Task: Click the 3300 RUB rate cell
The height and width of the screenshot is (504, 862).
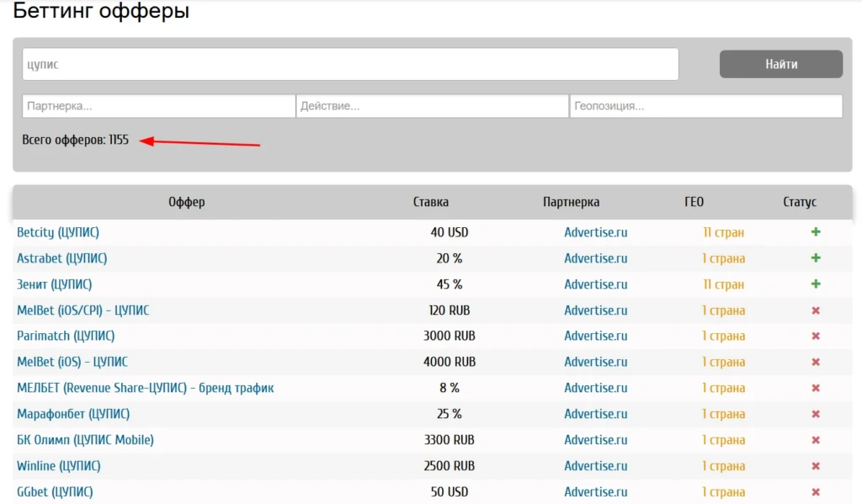Action: pos(450,440)
